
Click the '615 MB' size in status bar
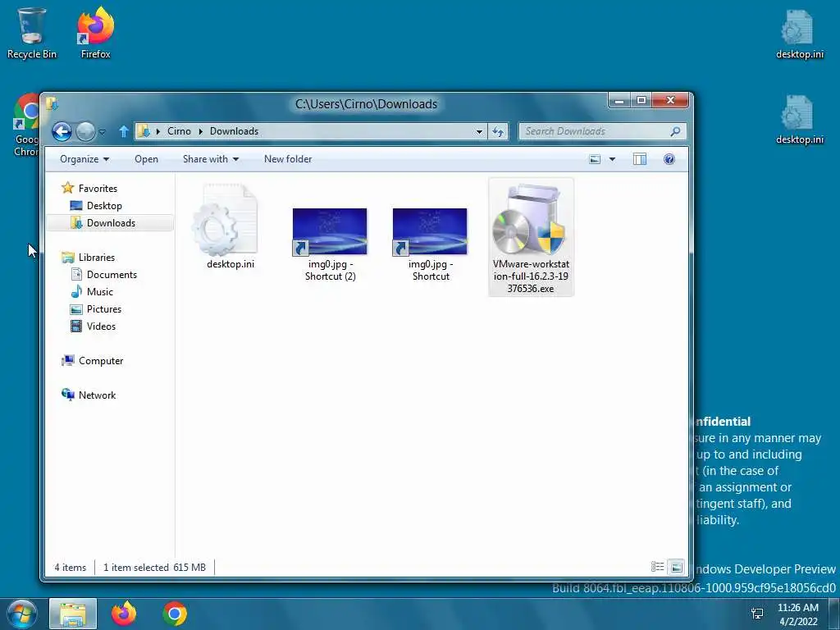pyautogui.click(x=189, y=568)
